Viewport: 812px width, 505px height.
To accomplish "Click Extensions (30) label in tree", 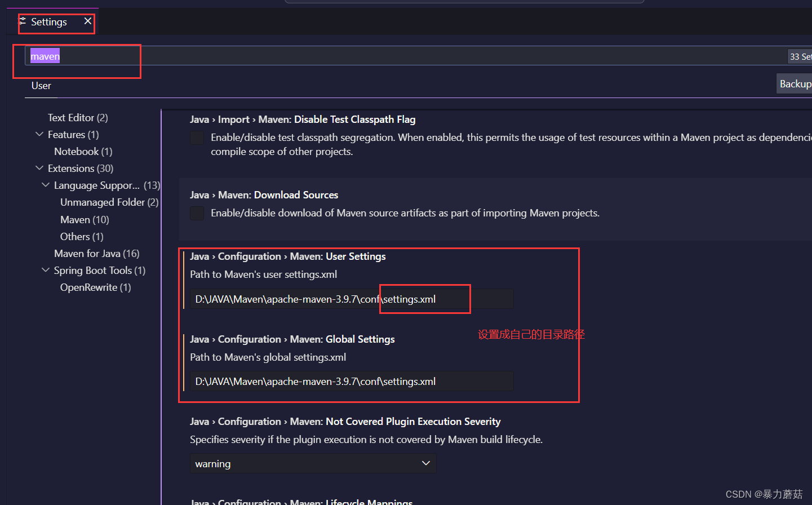I will (x=81, y=169).
